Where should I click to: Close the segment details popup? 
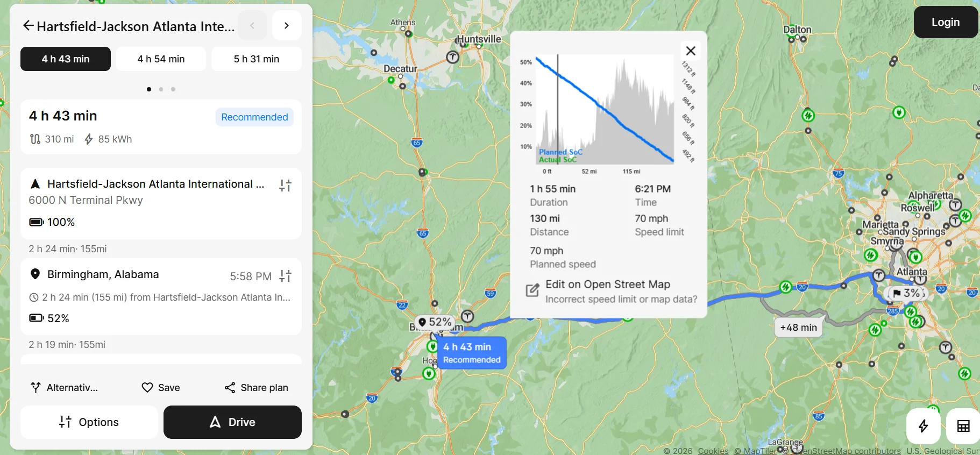[691, 51]
